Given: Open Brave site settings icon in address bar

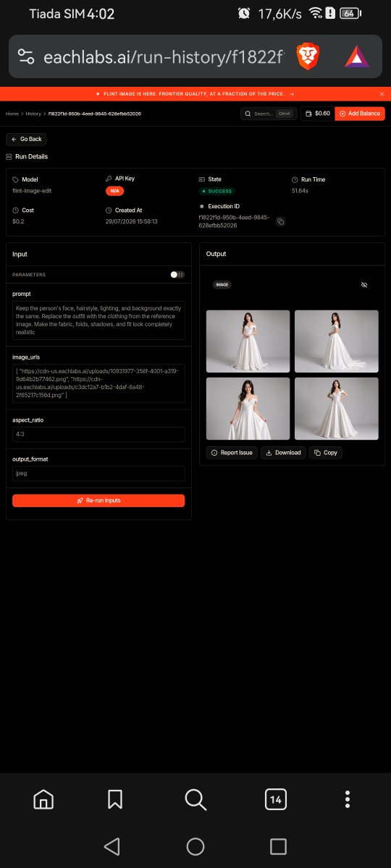Looking at the screenshot, I should coord(26,56).
